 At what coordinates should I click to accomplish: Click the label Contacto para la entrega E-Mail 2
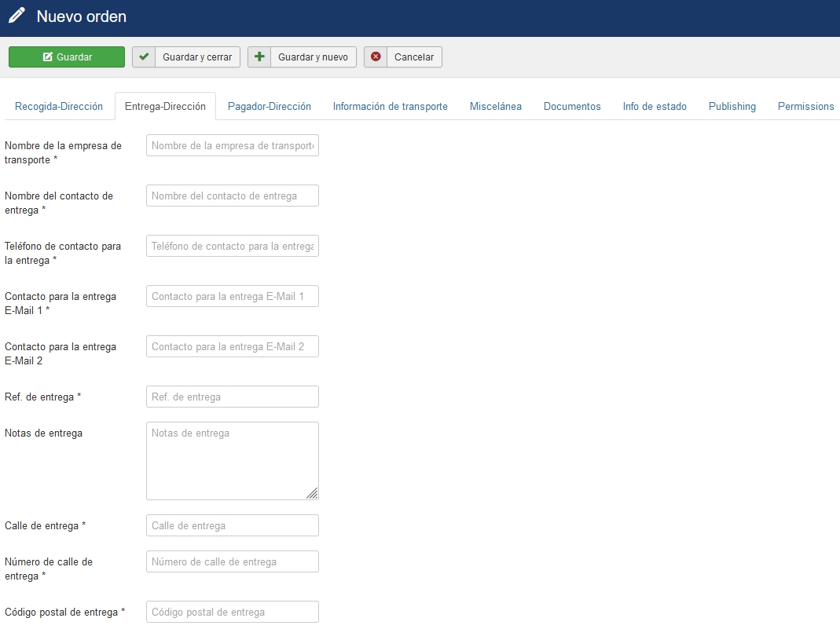click(x=61, y=353)
